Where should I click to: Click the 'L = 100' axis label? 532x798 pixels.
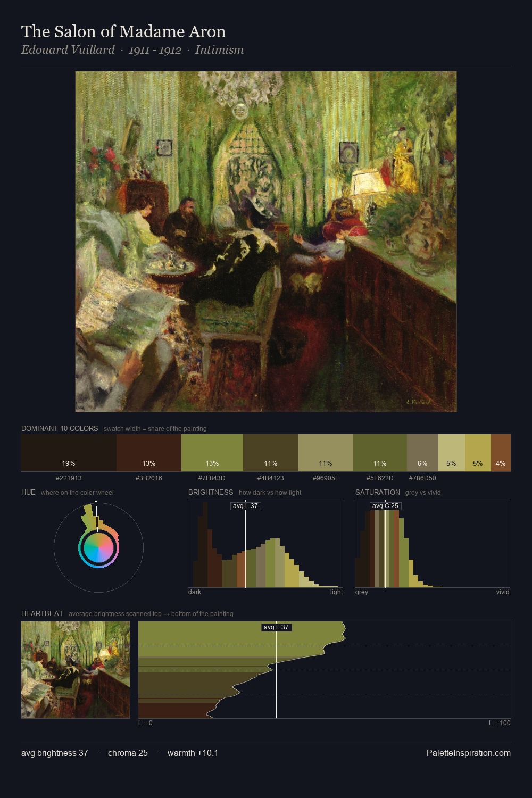click(500, 722)
